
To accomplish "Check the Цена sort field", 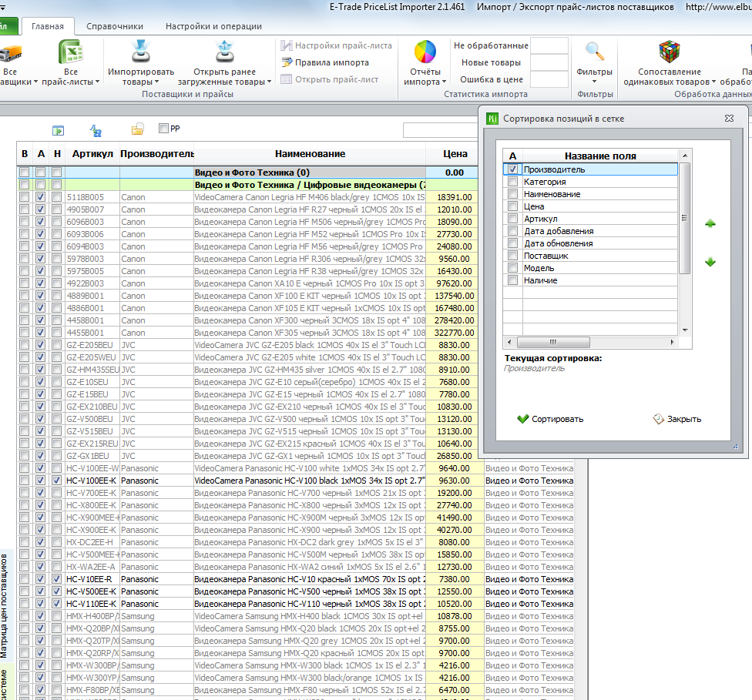I will pyautogui.click(x=512, y=206).
